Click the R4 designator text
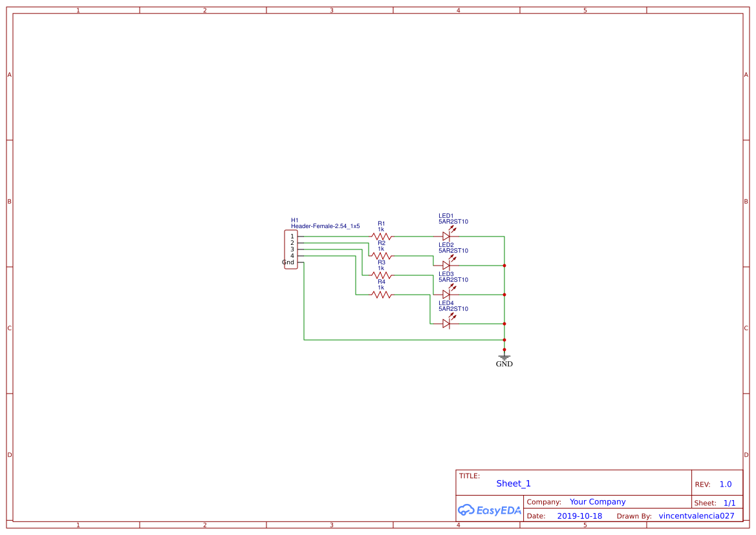The width and height of the screenshot is (756, 535). [x=382, y=282]
